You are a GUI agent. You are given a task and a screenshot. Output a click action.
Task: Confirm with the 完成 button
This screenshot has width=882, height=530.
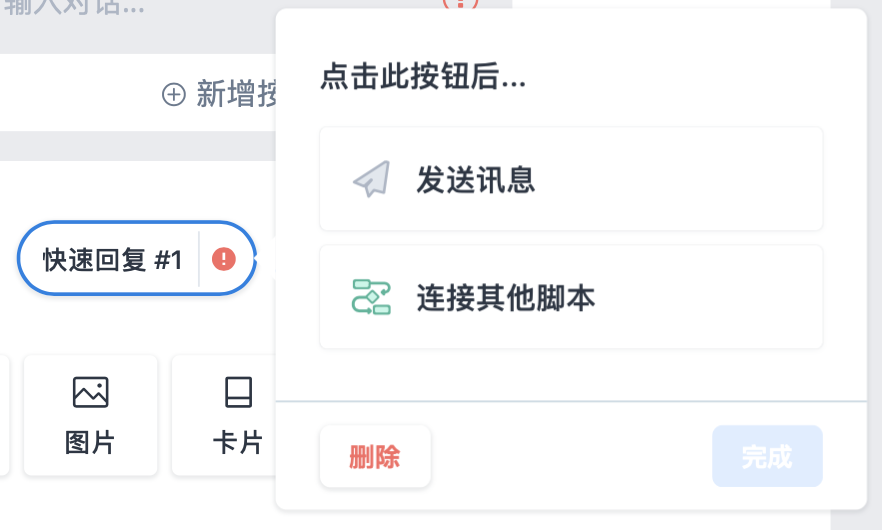pyautogui.click(x=767, y=456)
